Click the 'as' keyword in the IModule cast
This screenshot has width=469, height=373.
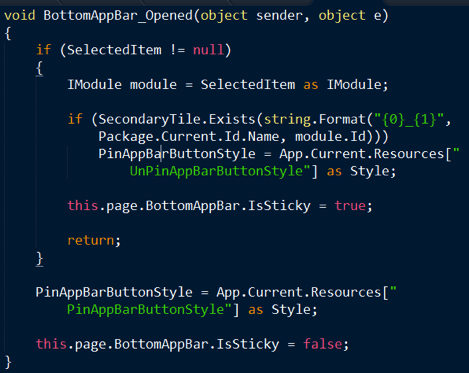(x=310, y=85)
